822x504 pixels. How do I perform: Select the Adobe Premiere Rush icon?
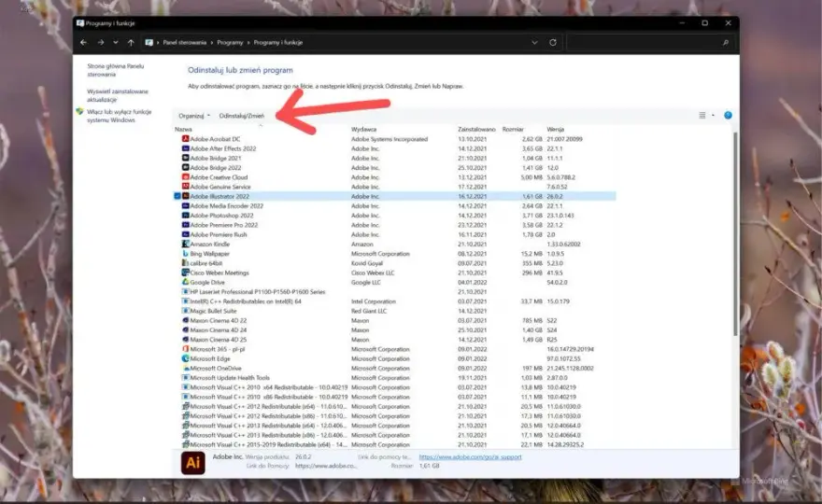(185, 234)
